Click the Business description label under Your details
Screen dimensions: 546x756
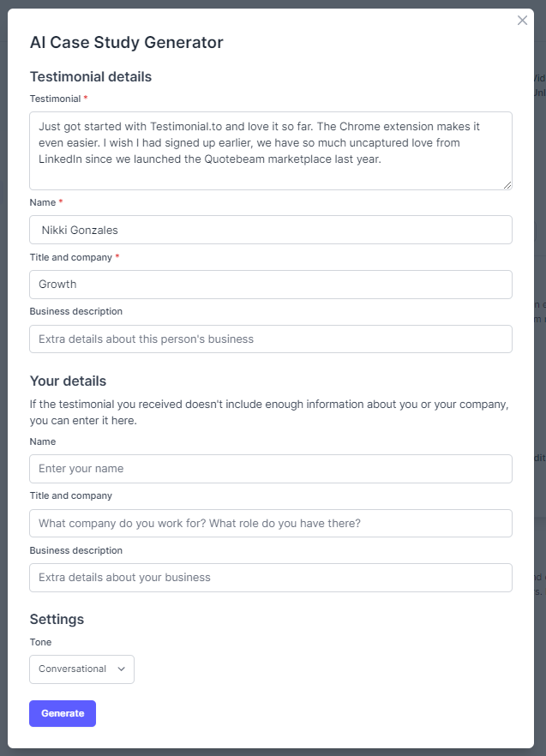76,550
